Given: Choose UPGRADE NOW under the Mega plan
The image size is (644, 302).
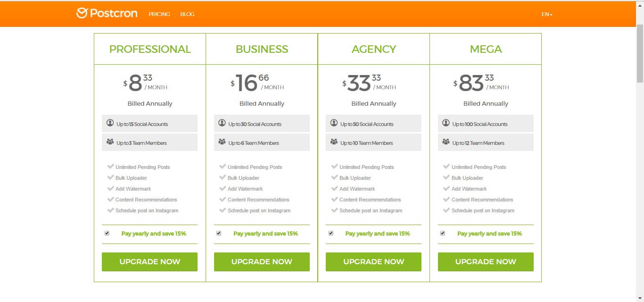Looking at the screenshot, I should coord(486,262).
